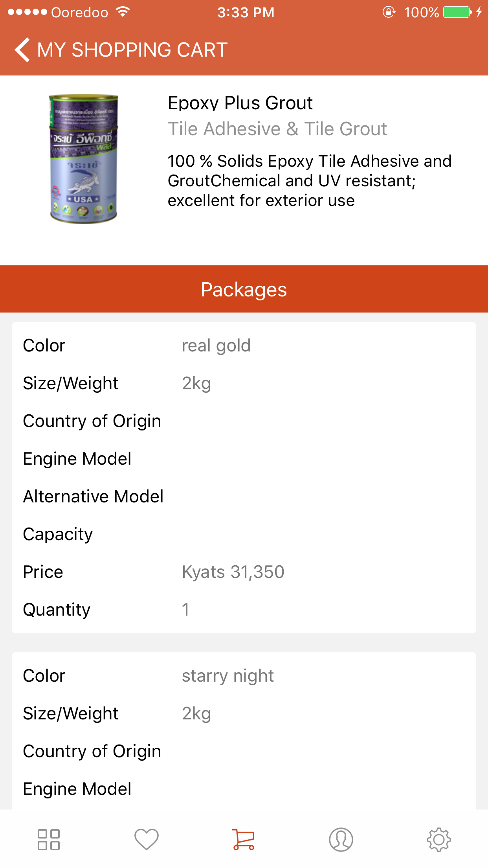This screenshot has width=488, height=868.
Task: Tap the rotation lock status icon
Action: tap(389, 12)
